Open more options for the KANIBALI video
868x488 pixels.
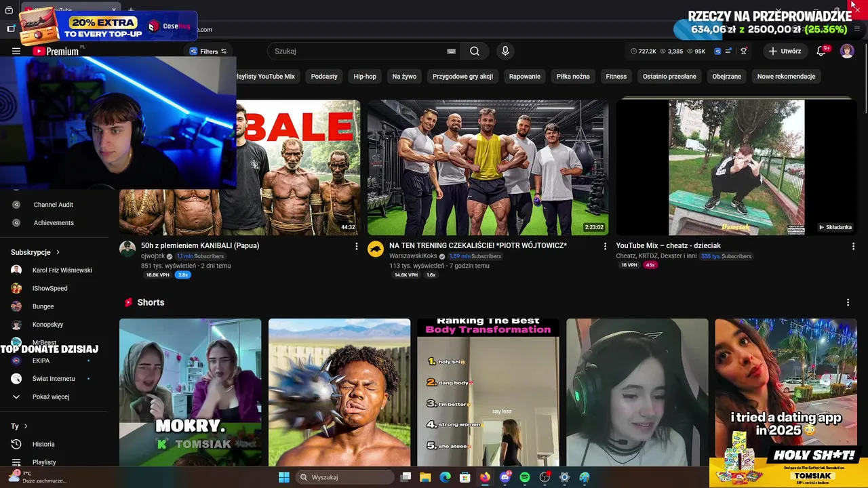coord(357,247)
